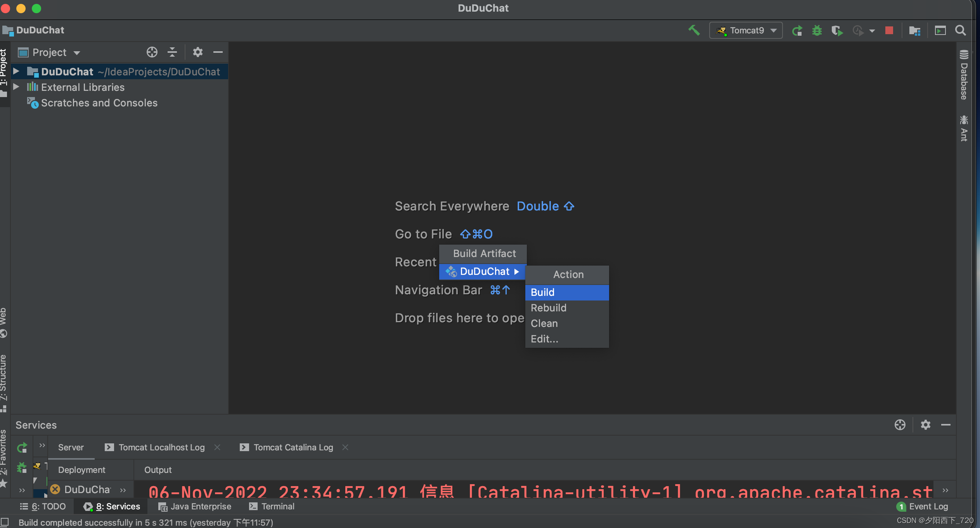Choose Clean in the Action submenu
This screenshot has height=528, width=980.
pos(567,323)
